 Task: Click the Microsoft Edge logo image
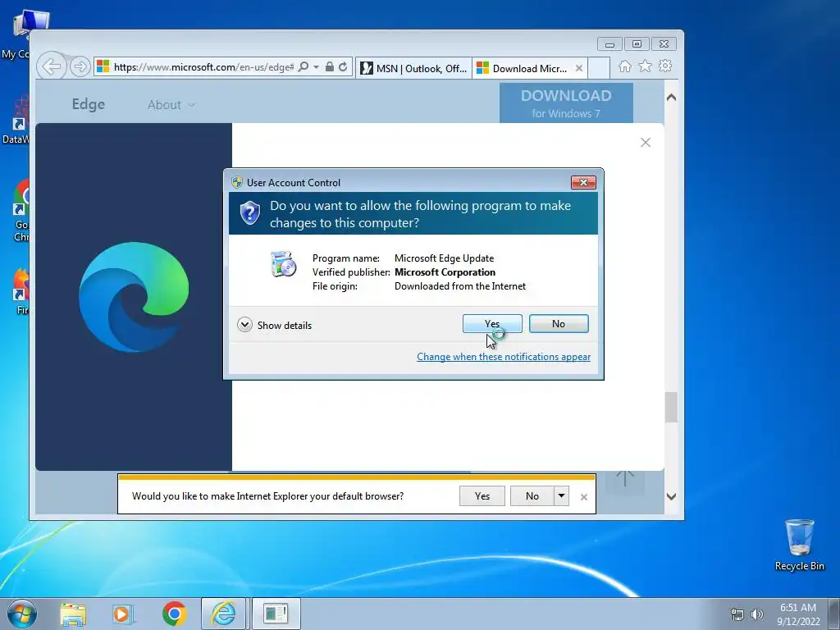pyautogui.click(x=134, y=297)
